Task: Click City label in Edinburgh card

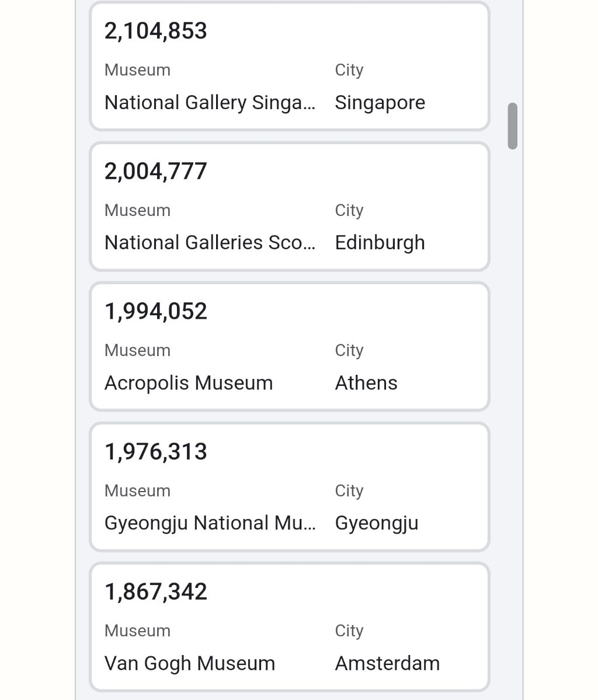Action: [349, 210]
